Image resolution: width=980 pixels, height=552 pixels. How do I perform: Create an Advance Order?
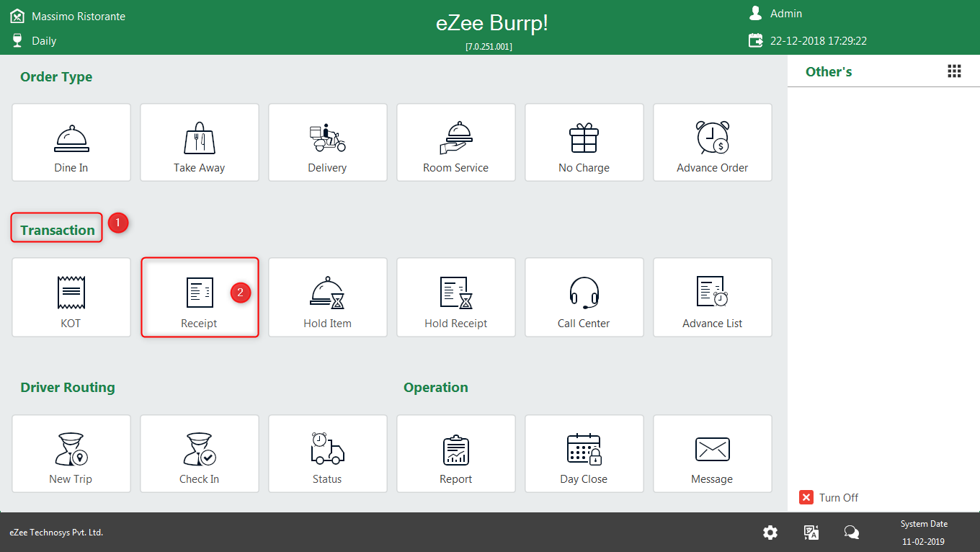(713, 142)
